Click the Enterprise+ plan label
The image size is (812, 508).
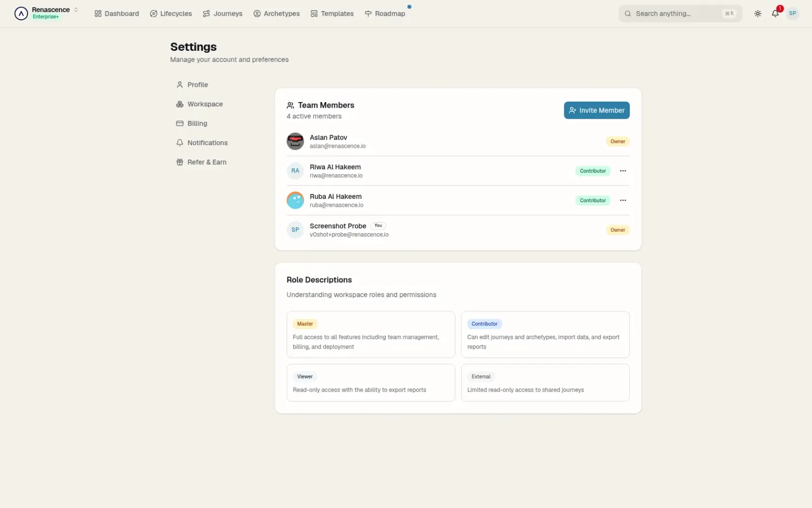tap(46, 17)
